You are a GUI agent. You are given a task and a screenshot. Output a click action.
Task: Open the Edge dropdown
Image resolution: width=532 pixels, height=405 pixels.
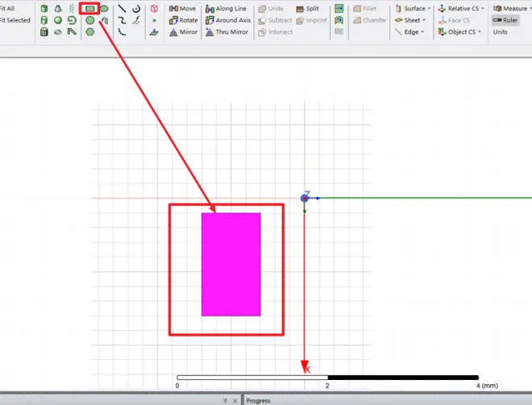pos(409,32)
